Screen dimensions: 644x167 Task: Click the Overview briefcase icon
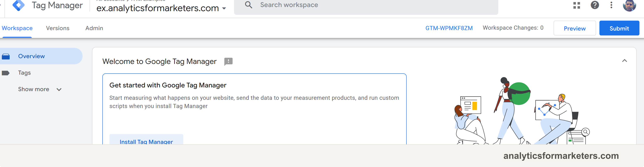pos(6,56)
